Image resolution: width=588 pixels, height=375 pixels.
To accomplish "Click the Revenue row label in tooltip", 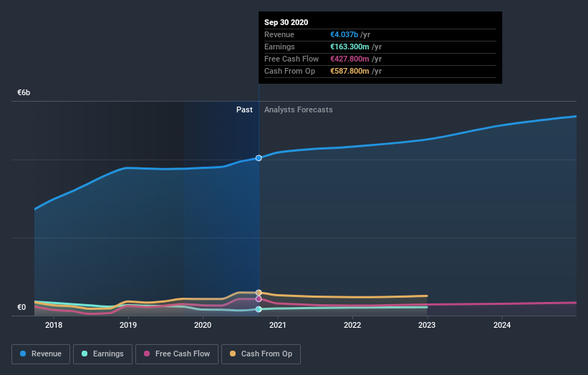I will pos(279,34).
